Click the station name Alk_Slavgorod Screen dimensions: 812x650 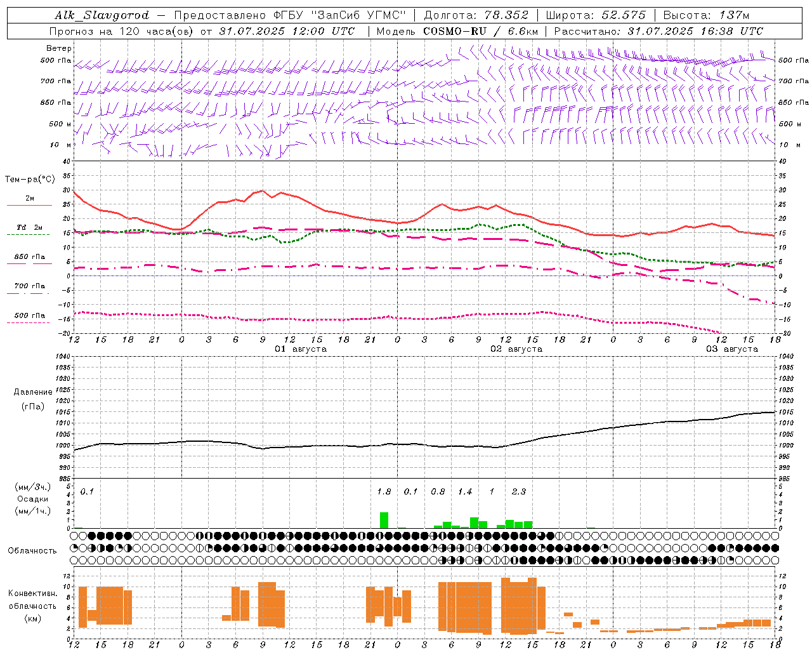click(102, 15)
